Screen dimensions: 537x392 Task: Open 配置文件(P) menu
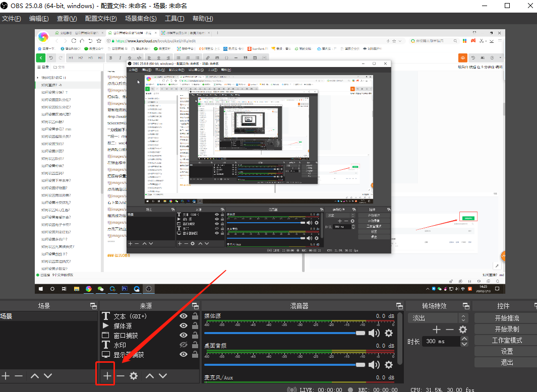point(101,19)
